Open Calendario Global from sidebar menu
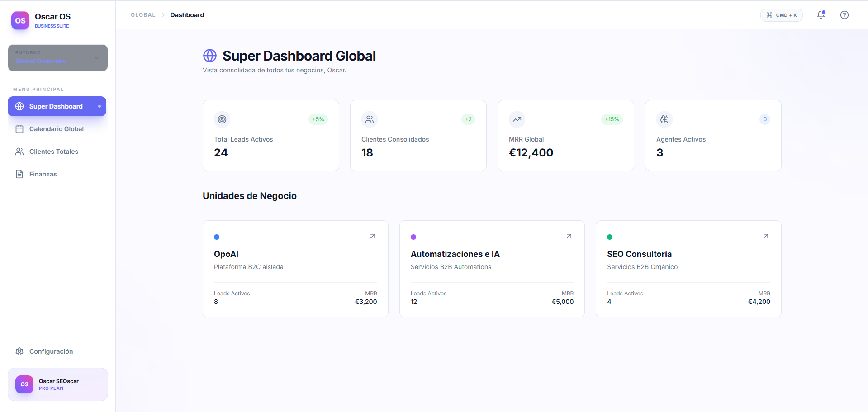The height and width of the screenshot is (412, 868). 57,129
